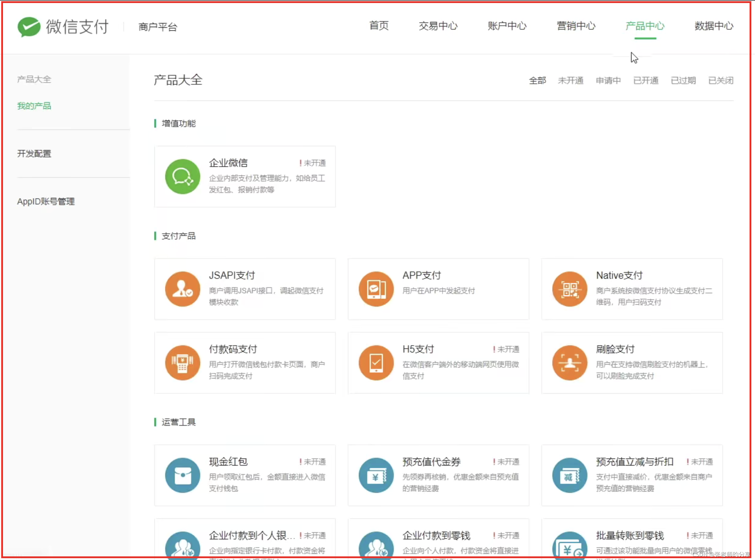Click the 企业微信 green chat icon
Viewport: 755px width, 560px height.
tap(182, 176)
